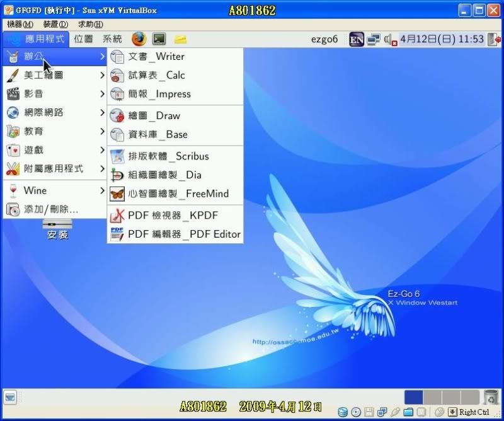The height and width of the screenshot is (421, 504).
Task: Click the Right Ctrl host key indicator
Action: click(x=474, y=412)
